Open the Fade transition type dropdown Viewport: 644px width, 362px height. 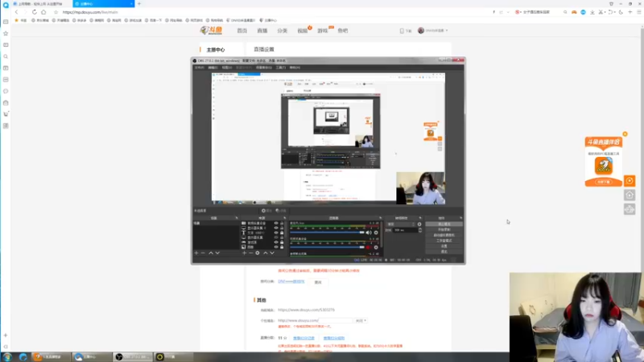(x=401, y=224)
